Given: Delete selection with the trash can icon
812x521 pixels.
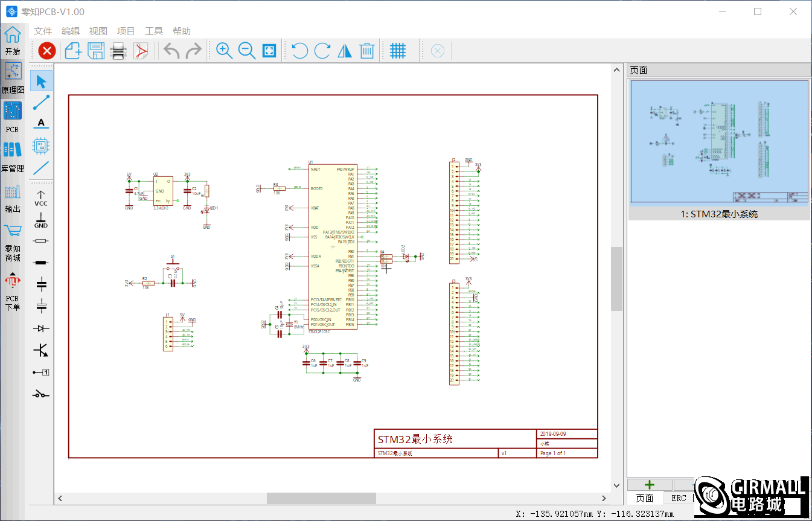Looking at the screenshot, I should click(367, 51).
